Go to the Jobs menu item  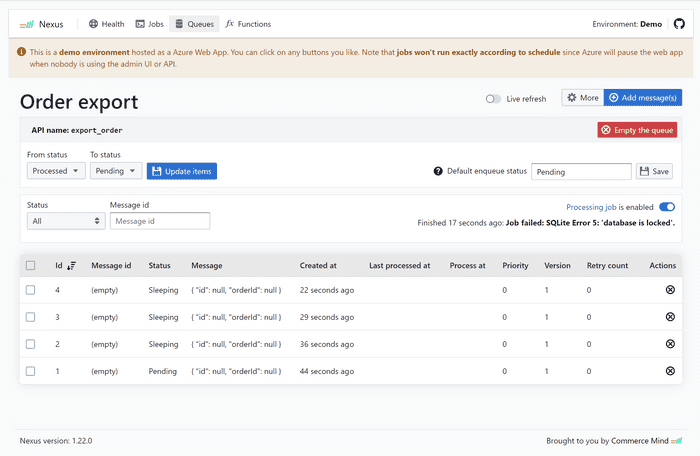[x=148, y=23]
